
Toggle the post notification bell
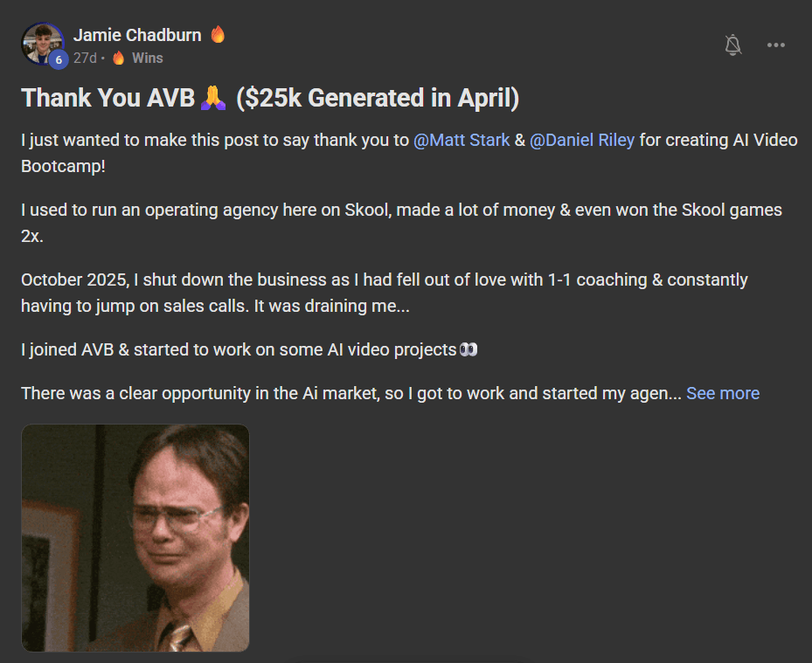click(x=732, y=45)
